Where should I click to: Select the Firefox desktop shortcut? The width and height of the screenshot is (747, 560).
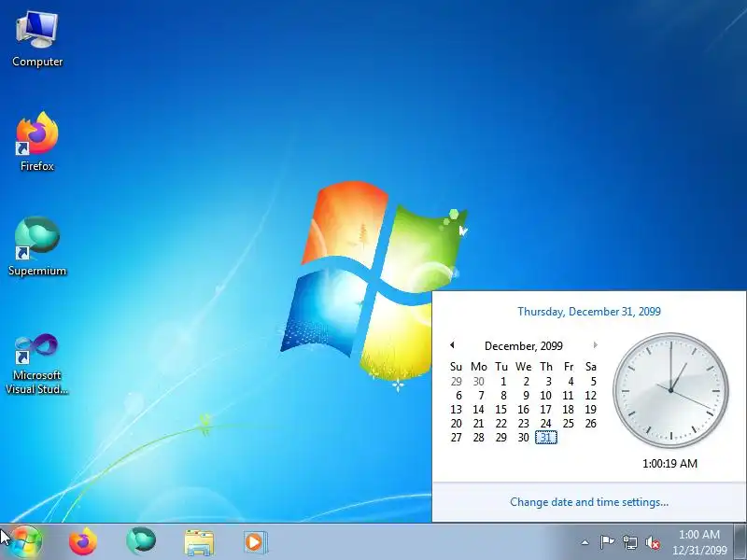[x=37, y=142]
